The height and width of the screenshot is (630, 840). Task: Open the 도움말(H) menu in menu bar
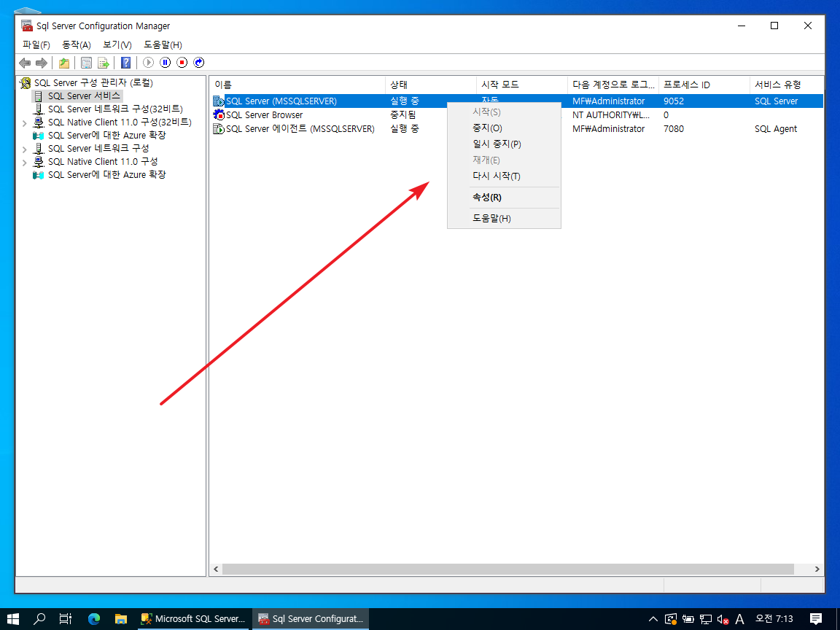click(163, 45)
